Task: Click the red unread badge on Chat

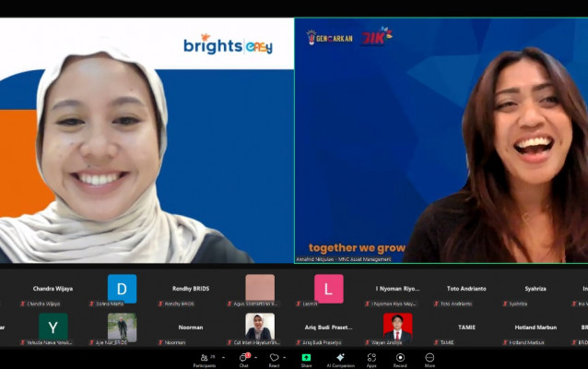Action: click(x=248, y=355)
